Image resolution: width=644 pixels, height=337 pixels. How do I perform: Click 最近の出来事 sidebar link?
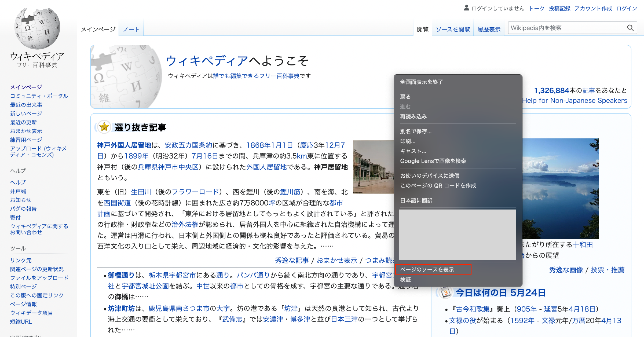pos(26,105)
